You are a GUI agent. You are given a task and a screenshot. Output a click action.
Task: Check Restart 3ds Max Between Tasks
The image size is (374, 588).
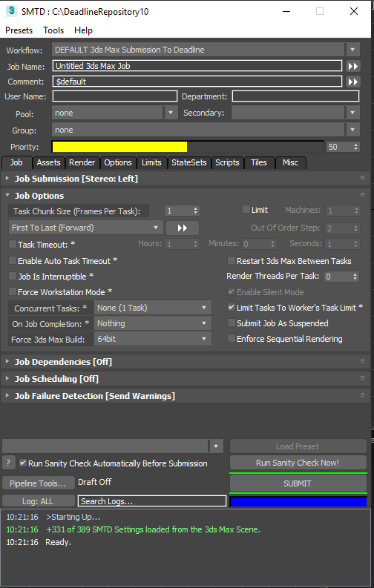232,260
